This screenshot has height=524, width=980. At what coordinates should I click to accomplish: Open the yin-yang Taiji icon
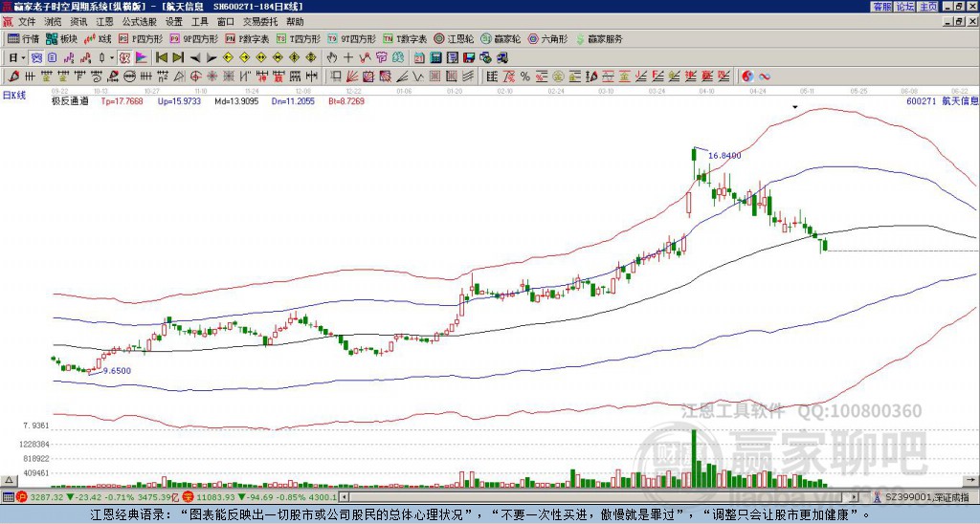point(747,76)
